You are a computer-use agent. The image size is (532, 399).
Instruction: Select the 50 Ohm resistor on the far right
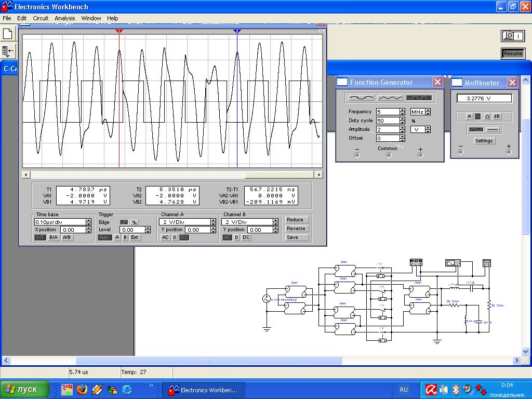489,305
